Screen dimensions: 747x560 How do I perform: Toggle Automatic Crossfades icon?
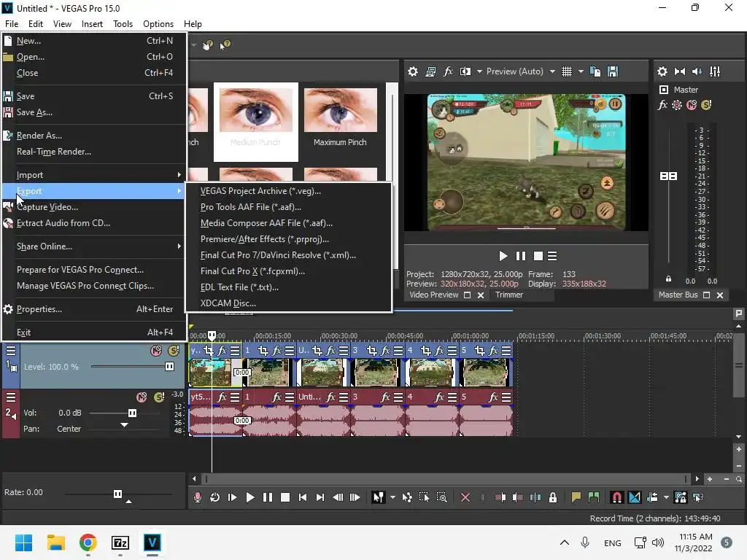click(x=635, y=497)
